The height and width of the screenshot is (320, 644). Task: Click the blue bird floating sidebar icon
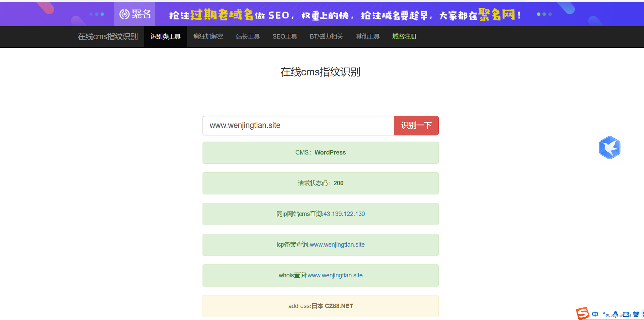[610, 147]
